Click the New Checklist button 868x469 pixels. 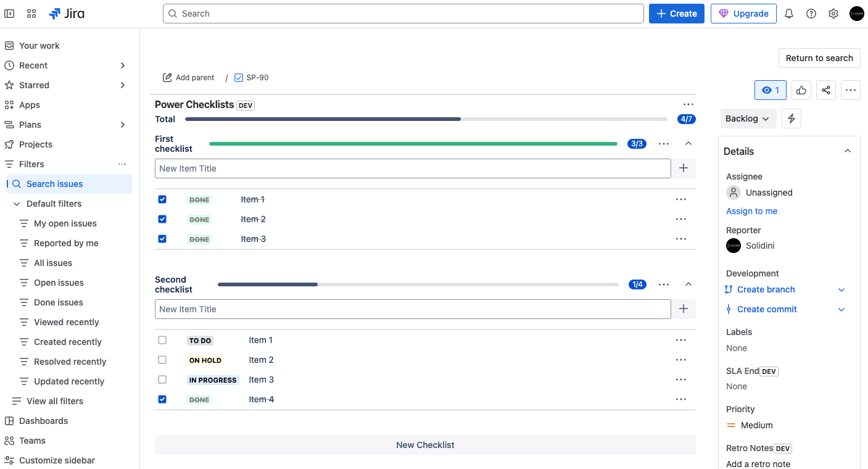click(425, 445)
